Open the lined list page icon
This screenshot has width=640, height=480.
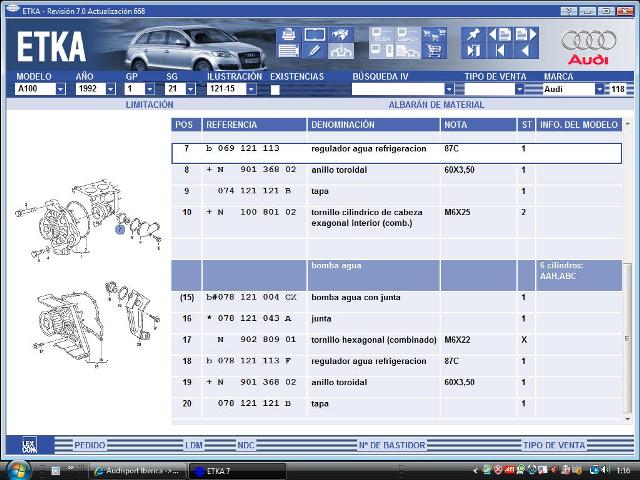click(x=289, y=51)
